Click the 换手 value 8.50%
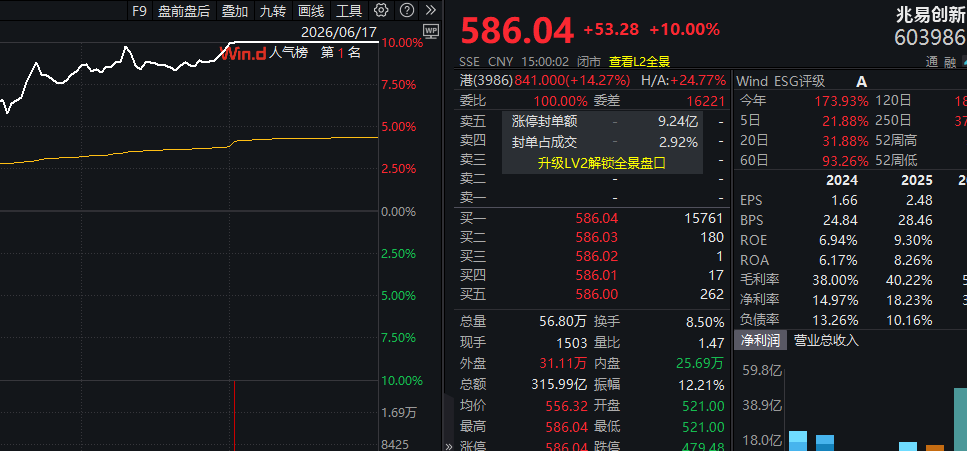The image size is (967, 451). [704, 321]
